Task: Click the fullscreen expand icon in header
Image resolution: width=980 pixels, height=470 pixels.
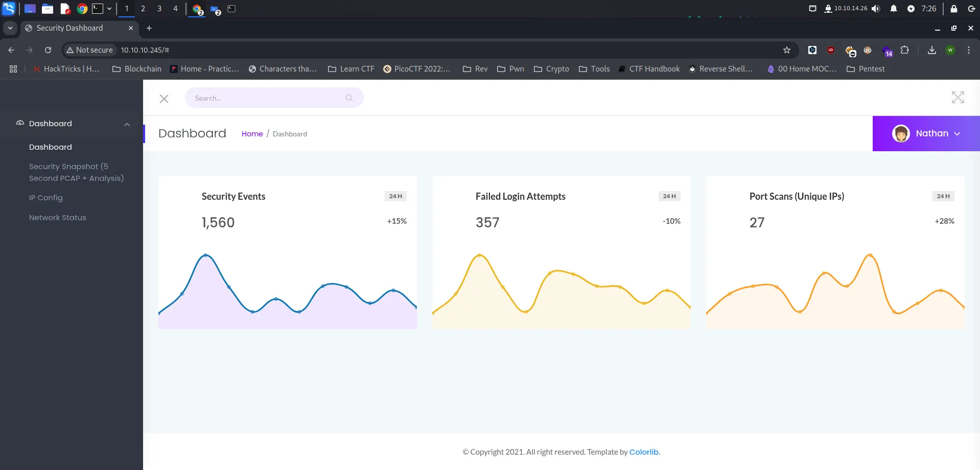Action: pos(958,98)
